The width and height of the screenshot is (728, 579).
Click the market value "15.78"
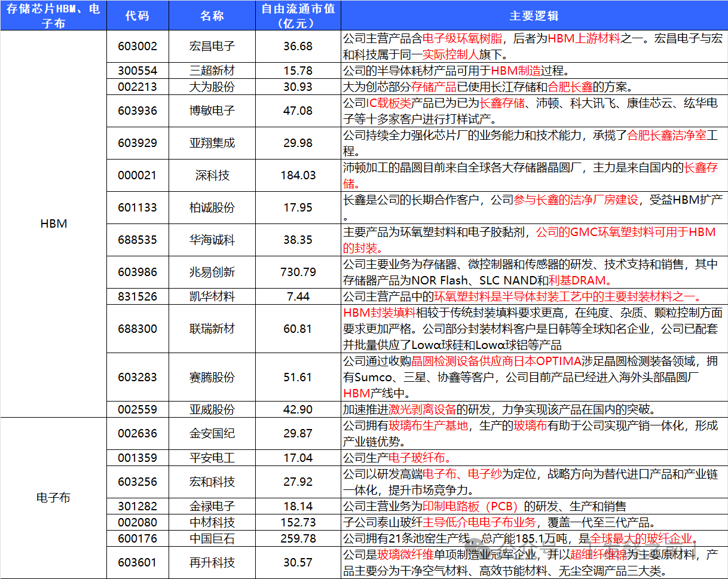point(298,71)
